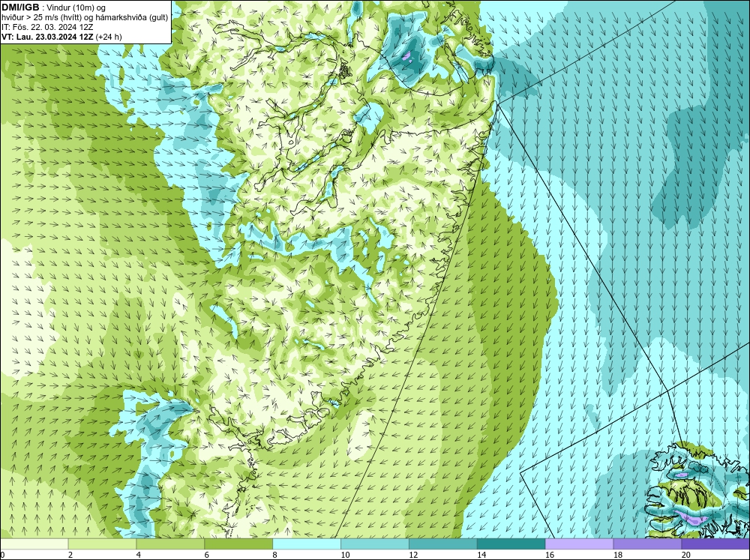
Task: Click the legend scale label '16'
Action: (x=549, y=555)
